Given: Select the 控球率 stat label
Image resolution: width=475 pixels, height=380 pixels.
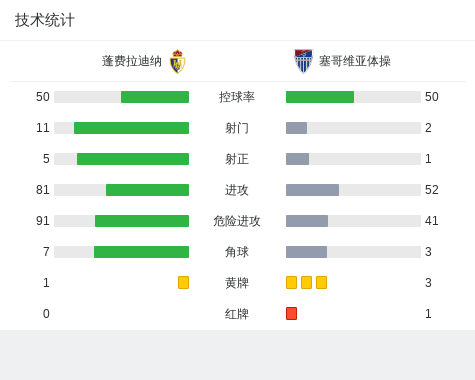Looking at the screenshot, I should point(237,97).
